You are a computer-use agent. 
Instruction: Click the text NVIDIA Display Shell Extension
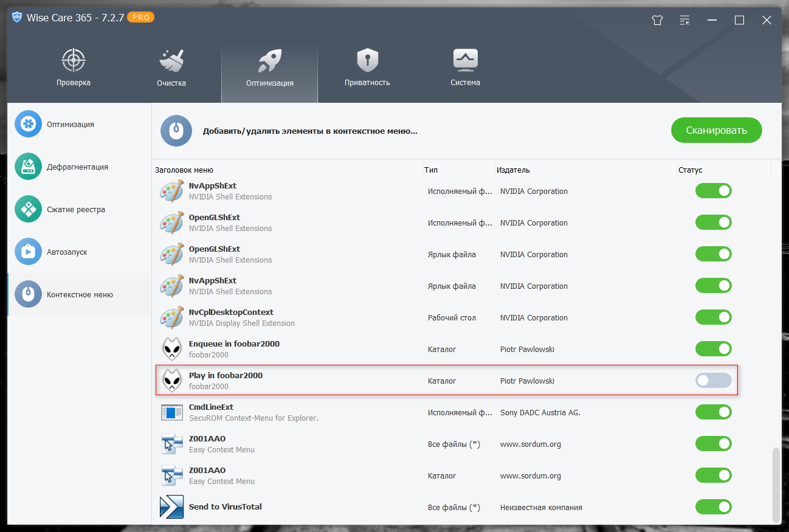pos(242,323)
